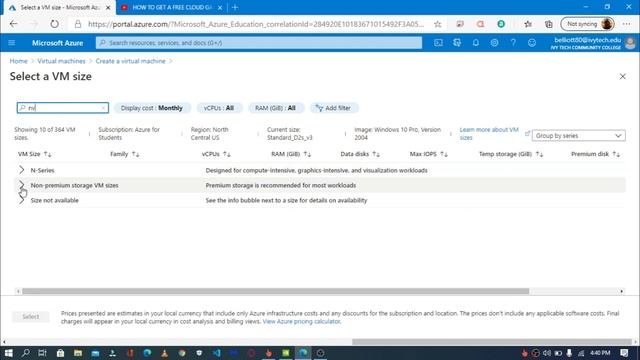Expand the Size not available group
This screenshot has width=640, height=360.
click(22, 200)
